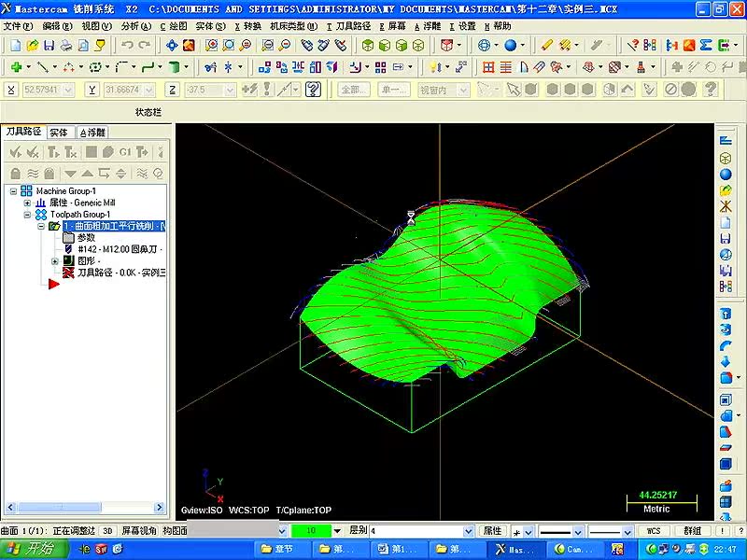Switch to the 实体 tab
Image resolution: width=747 pixels, height=560 pixels.
pyautogui.click(x=59, y=133)
